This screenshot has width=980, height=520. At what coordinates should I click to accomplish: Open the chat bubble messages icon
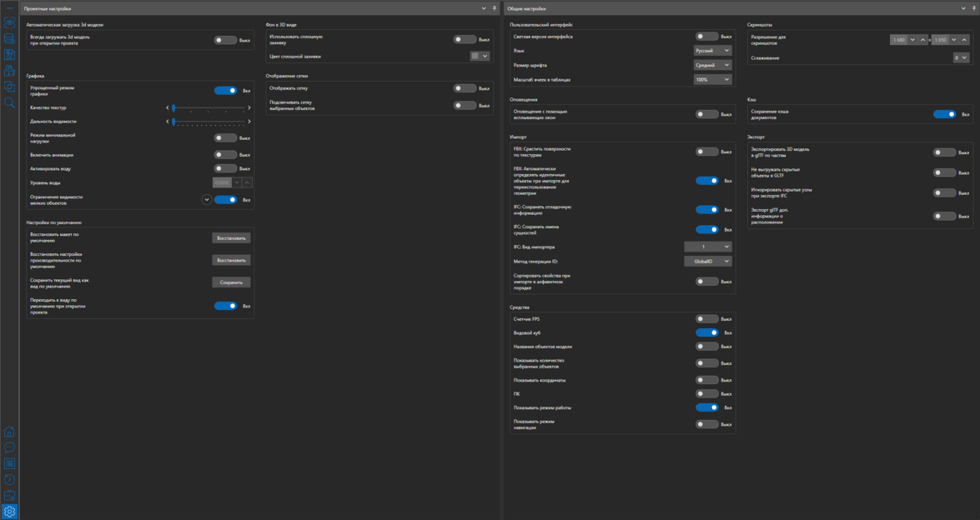click(x=9, y=447)
